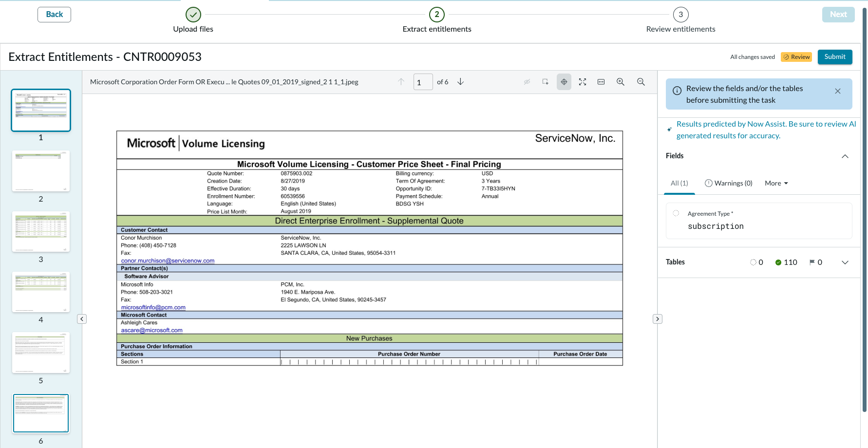The image size is (868, 448).
Task: Expand document viewer to full screen
Action: (583, 82)
